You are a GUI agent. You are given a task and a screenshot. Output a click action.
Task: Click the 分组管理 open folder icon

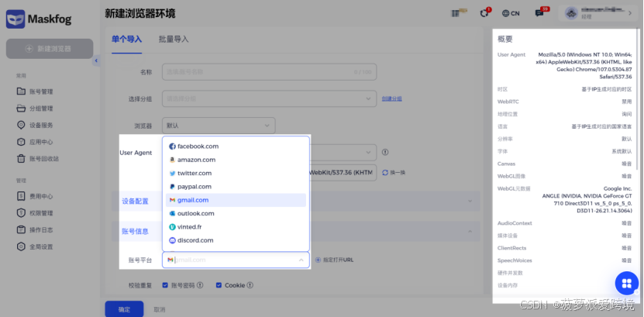pos(21,109)
